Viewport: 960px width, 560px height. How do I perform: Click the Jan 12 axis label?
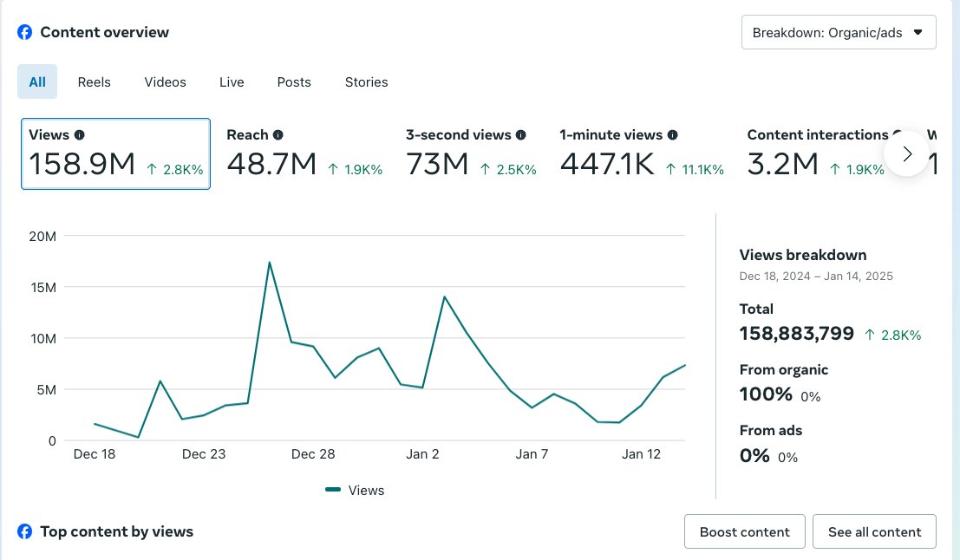(x=641, y=454)
